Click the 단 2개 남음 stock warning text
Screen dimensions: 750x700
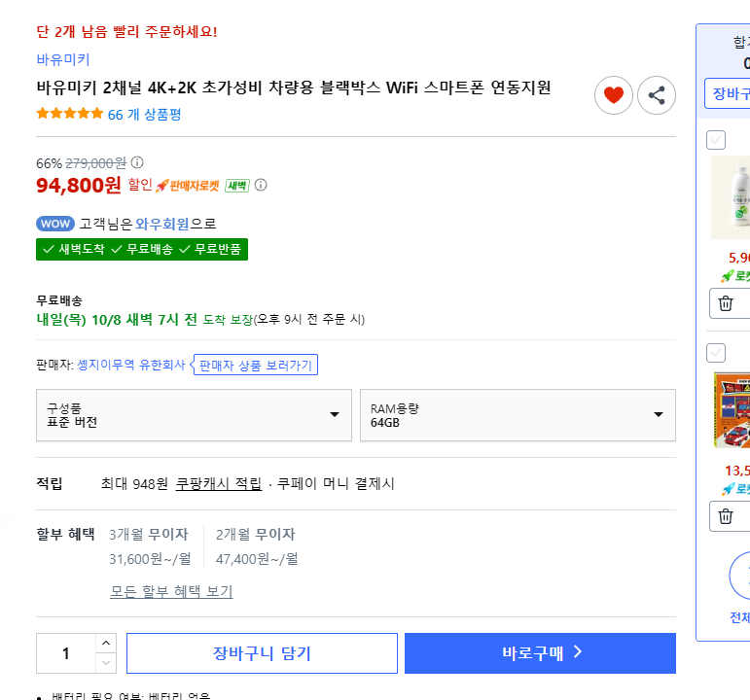(126, 32)
